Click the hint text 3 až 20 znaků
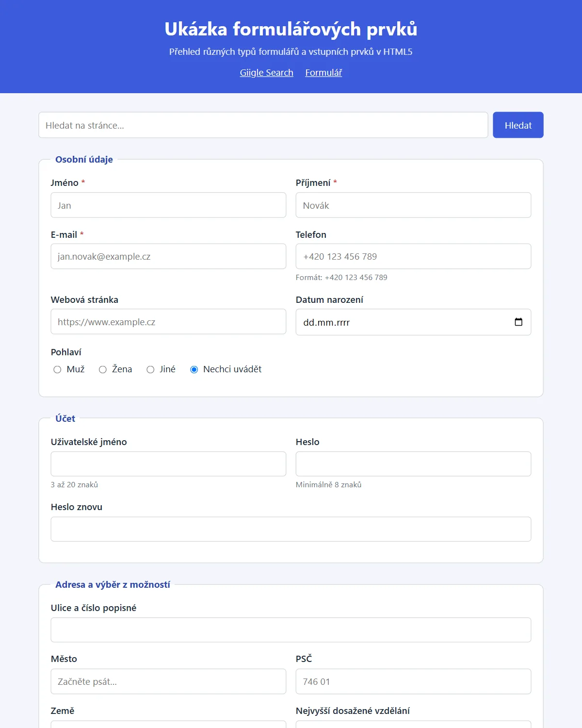Image resolution: width=582 pixels, height=728 pixels. coord(74,485)
